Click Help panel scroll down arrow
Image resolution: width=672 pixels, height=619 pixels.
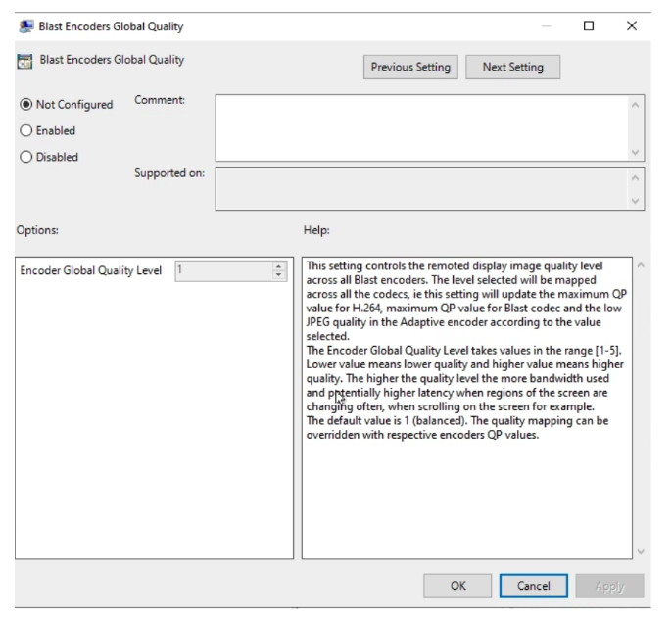(641, 551)
